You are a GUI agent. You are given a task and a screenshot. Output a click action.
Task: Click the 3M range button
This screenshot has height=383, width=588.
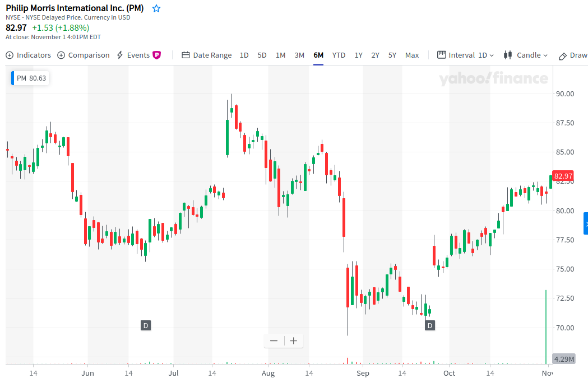299,55
